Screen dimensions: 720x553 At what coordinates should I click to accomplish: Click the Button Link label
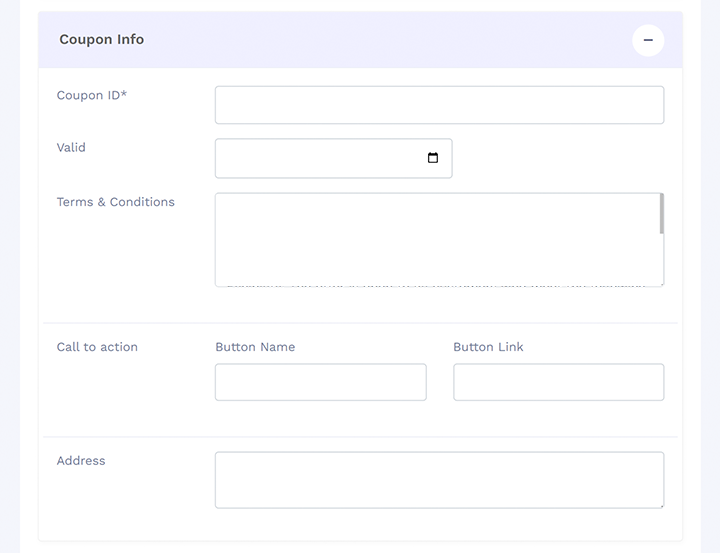pos(488,347)
